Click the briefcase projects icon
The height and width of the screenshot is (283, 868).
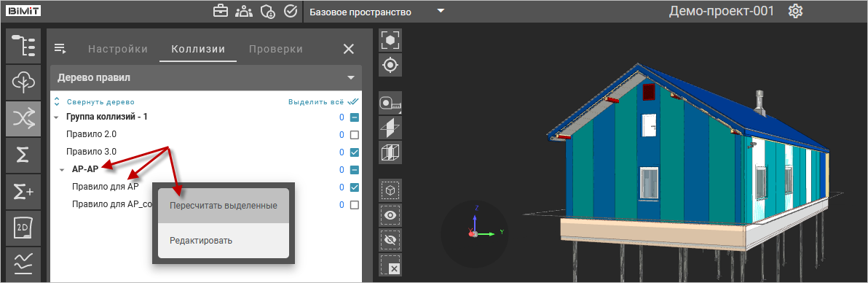pyautogui.click(x=221, y=11)
